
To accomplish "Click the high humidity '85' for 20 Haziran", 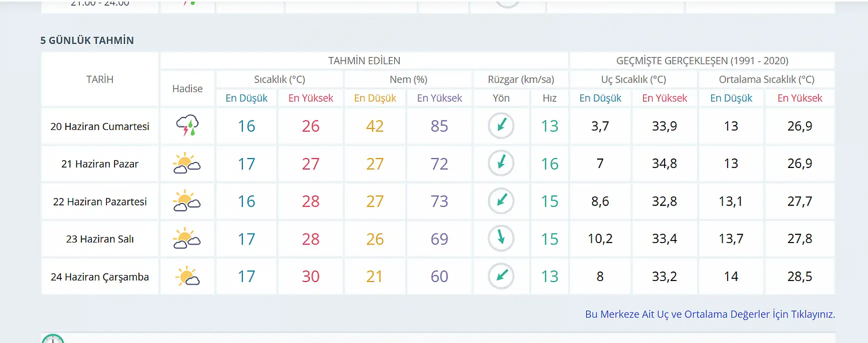I will (x=439, y=126).
